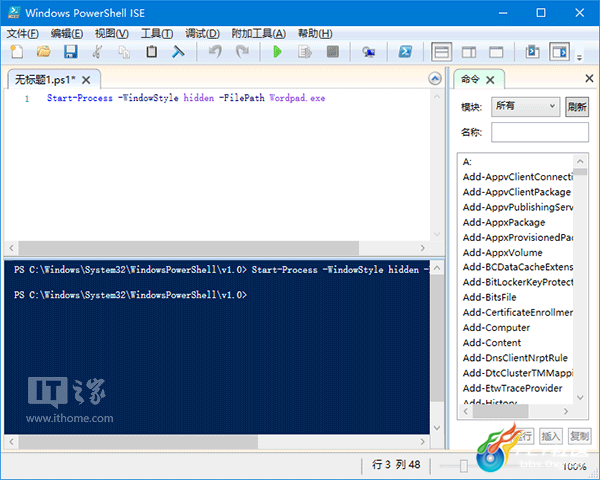Select Add-AppxPackage in command list
600x480 pixels.
[x=504, y=222]
